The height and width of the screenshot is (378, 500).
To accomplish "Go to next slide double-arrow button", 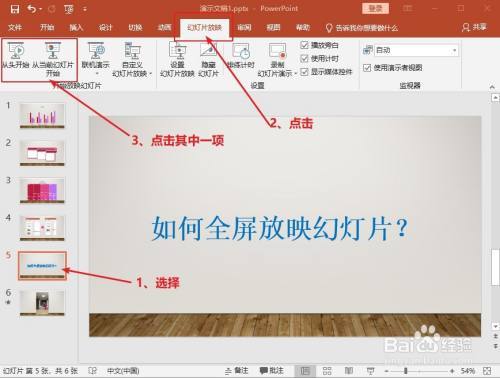I will [x=495, y=347].
